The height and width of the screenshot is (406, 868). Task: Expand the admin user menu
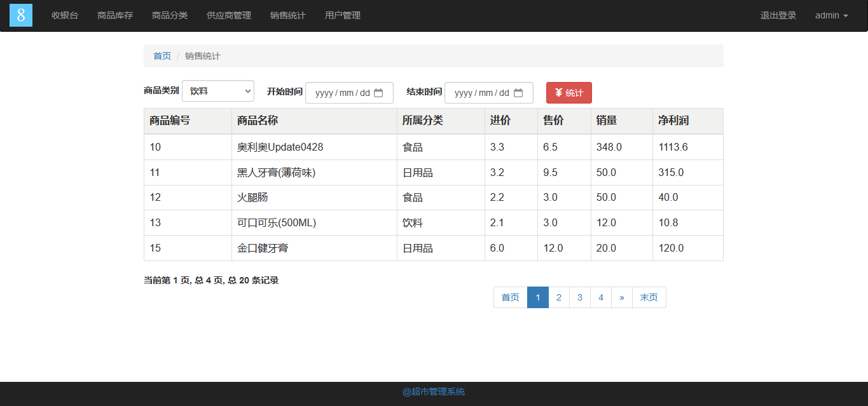[832, 15]
